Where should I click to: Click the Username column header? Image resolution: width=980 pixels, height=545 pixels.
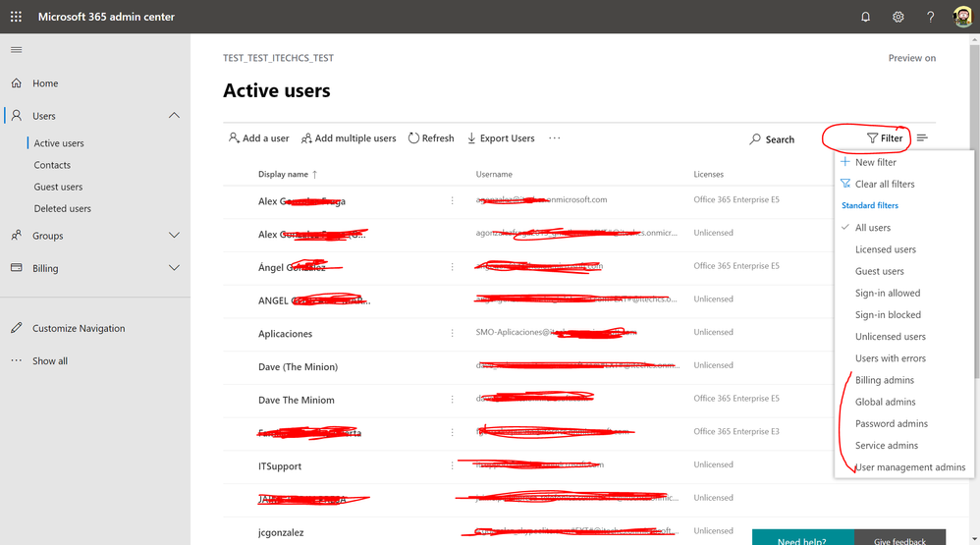point(494,175)
